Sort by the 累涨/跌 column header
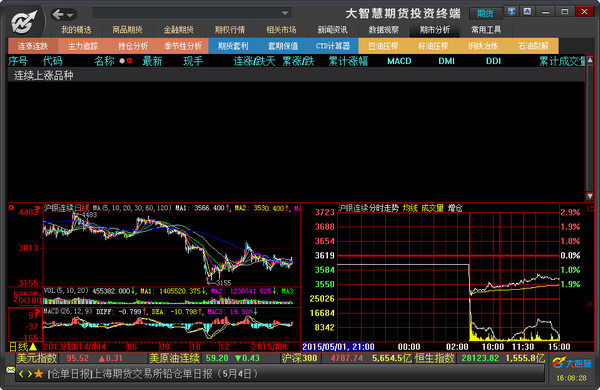 click(298, 61)
